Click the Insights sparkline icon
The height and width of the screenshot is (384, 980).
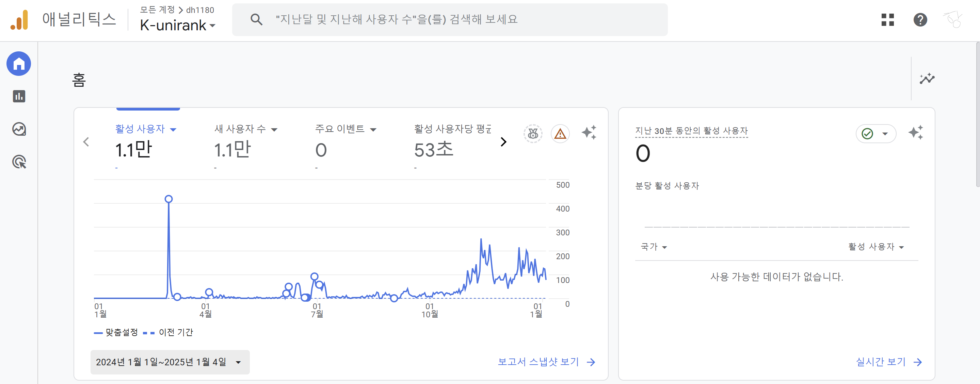[927, 79]
